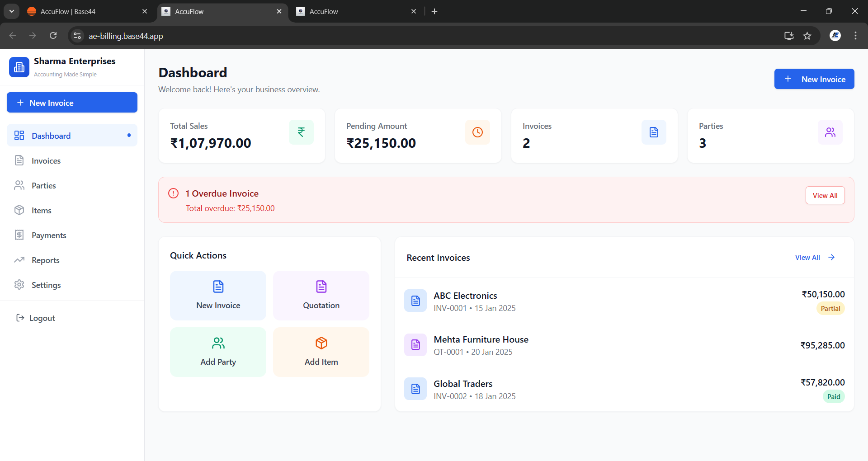Click the ₹1,07,970.00 total sales value
Viewport: 868px width, 461px height.
click(210, 143)
